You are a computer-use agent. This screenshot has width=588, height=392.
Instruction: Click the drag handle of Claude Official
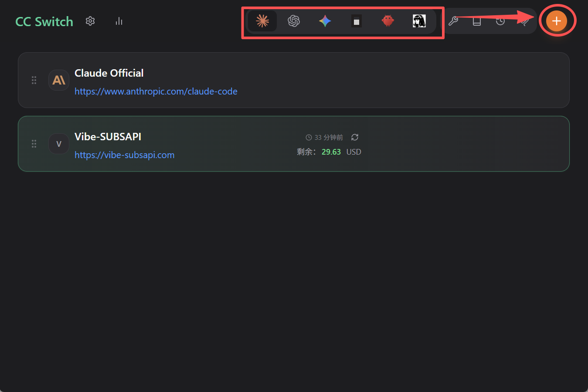click(34, 80)
